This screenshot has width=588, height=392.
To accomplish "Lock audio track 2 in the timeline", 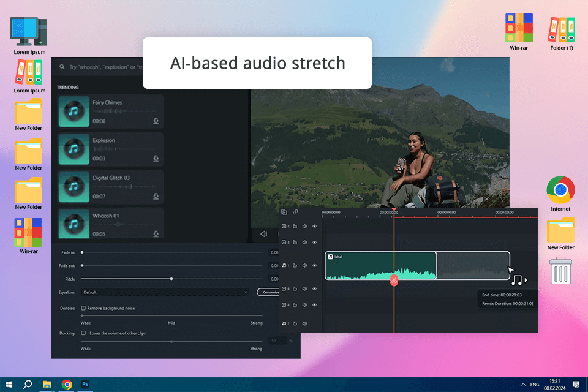I will click(x=295, y=323).
